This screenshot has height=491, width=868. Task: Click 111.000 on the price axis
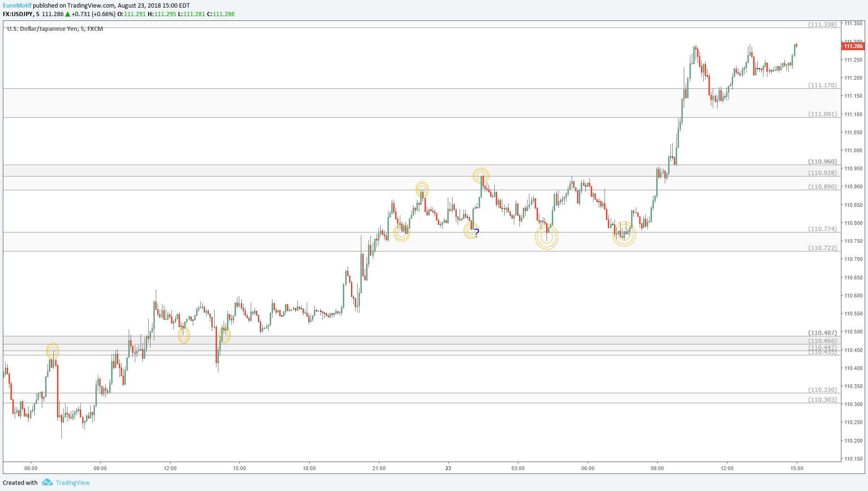pyautogui.click(x=853, y=150)
